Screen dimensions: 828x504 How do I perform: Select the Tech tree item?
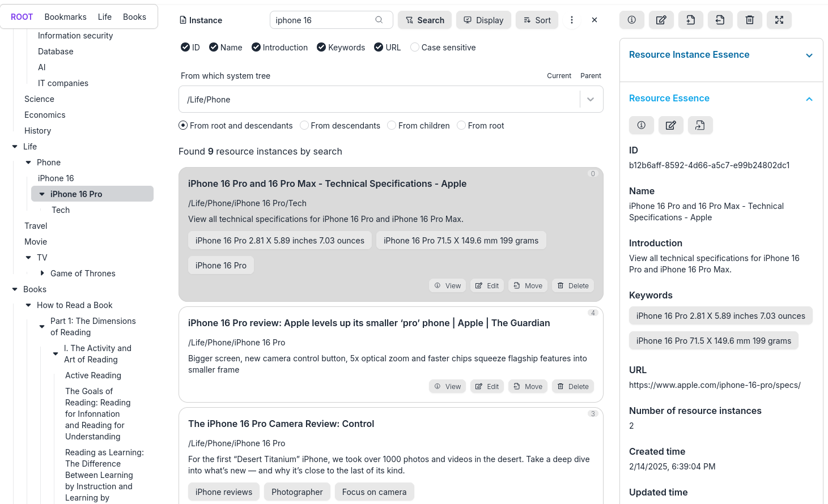61,210
